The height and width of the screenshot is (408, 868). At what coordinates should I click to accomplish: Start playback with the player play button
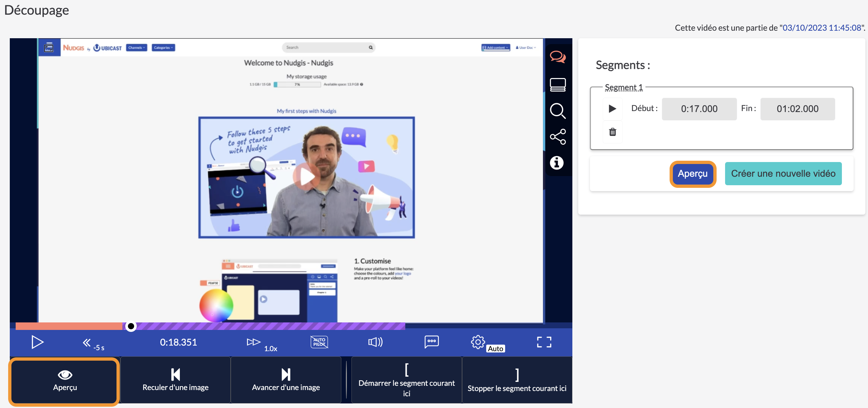tap(37, 342)
